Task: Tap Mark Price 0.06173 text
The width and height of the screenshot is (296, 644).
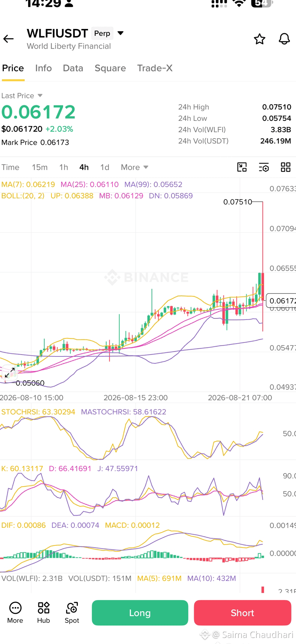Action: tap(35, 142)
